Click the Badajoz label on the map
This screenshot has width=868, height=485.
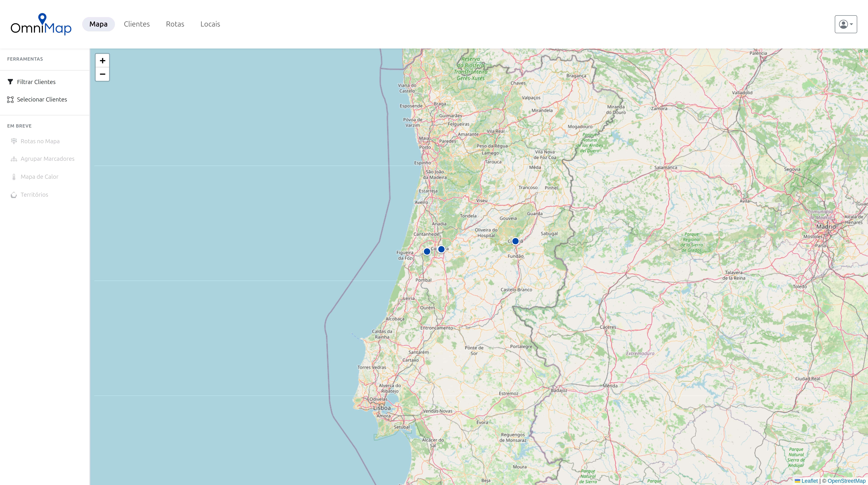(x=559, y=391)
